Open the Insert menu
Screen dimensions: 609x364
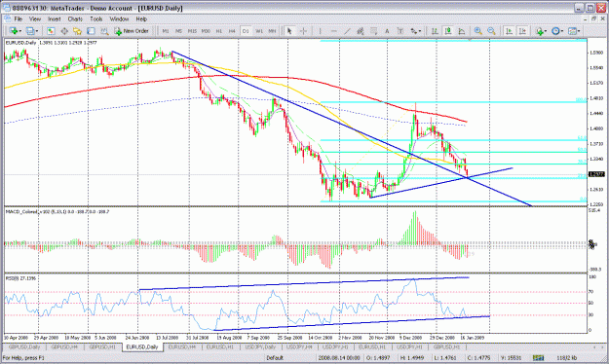pyautogui.click(x=55, y=18)
